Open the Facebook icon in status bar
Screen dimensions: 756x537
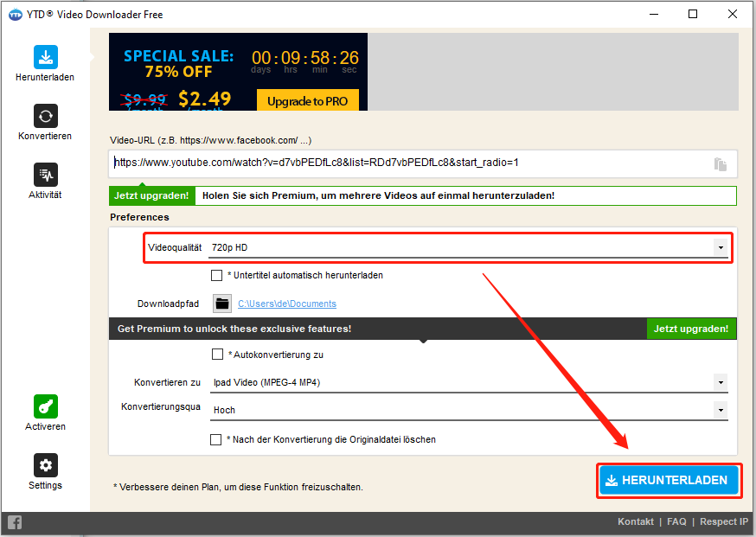tap(14, 522)
